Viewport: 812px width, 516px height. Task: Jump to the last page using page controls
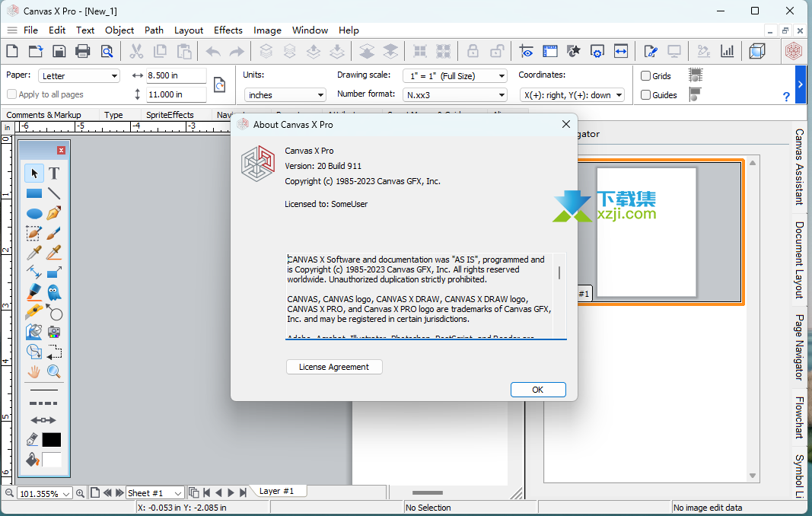coord(243,492)
